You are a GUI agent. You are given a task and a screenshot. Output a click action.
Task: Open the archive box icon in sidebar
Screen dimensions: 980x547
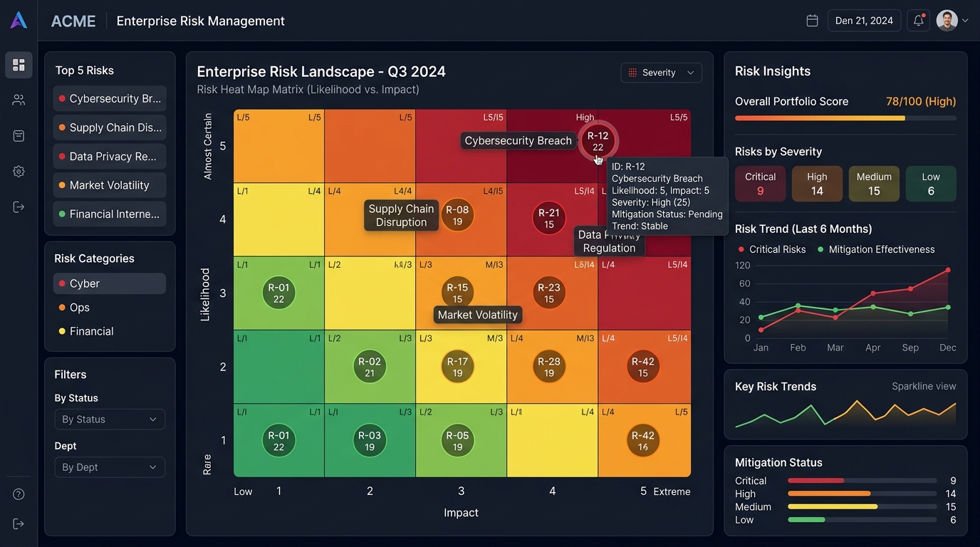tap(19, 136)
